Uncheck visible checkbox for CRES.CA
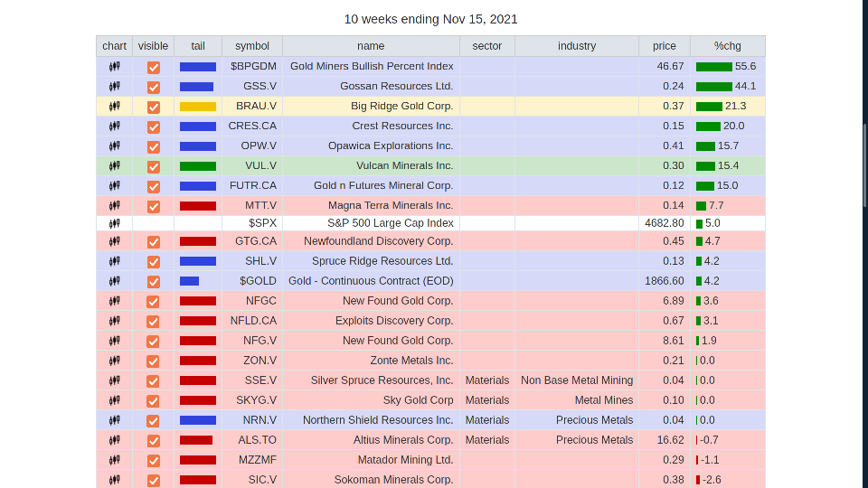The image size is (868, 488). pos(154,127)
